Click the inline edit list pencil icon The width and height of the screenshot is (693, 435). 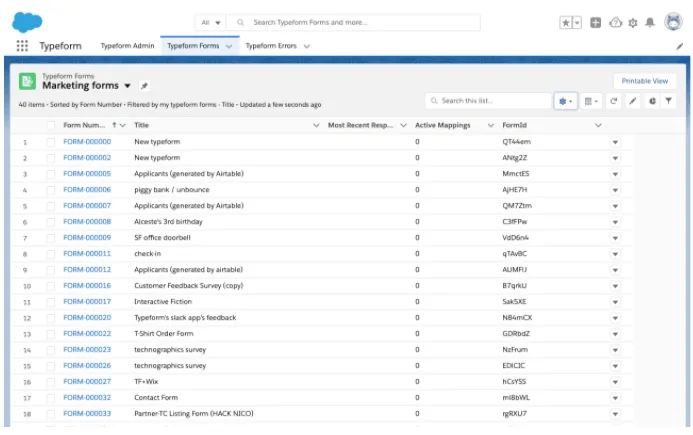633,101
